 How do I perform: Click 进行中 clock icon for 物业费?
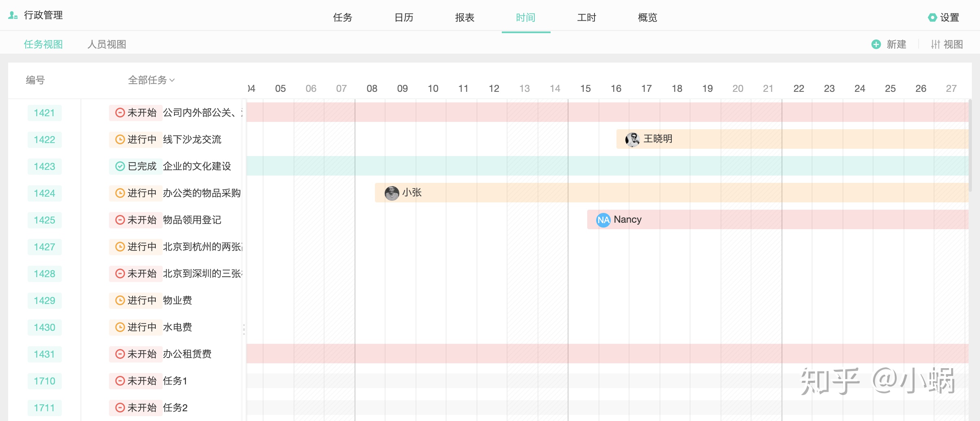click(120, 300)
